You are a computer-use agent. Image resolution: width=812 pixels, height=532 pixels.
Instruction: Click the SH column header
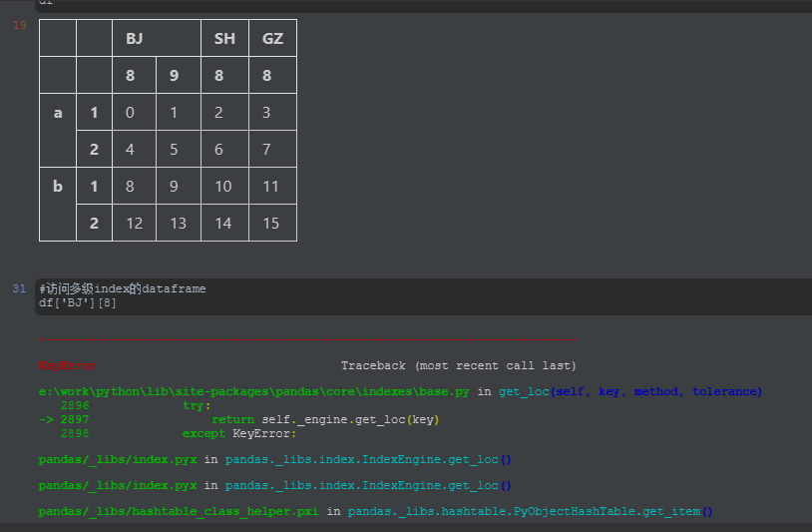(x=224, y=38)
